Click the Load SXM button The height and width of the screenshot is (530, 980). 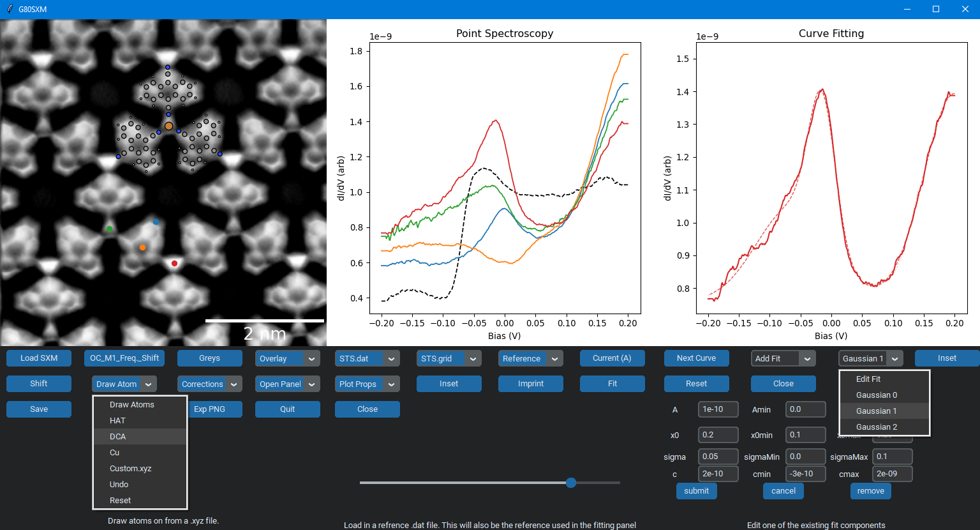[x=39, y=358]
